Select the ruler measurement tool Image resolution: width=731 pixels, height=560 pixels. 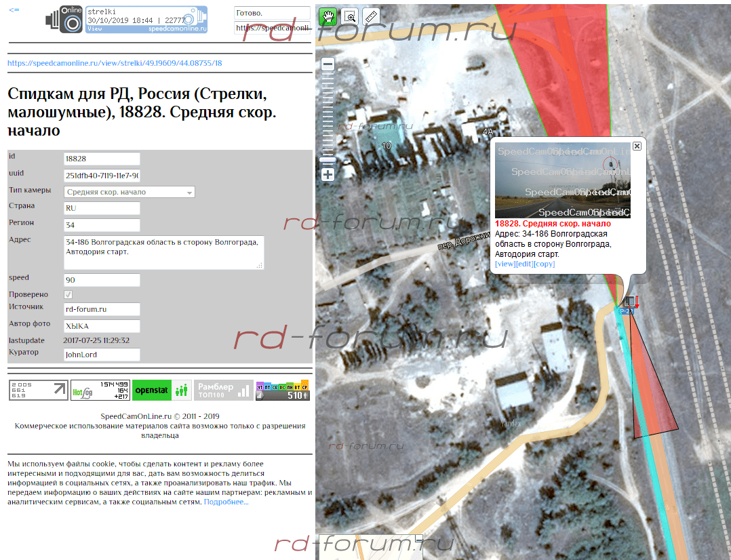(371, 17)
